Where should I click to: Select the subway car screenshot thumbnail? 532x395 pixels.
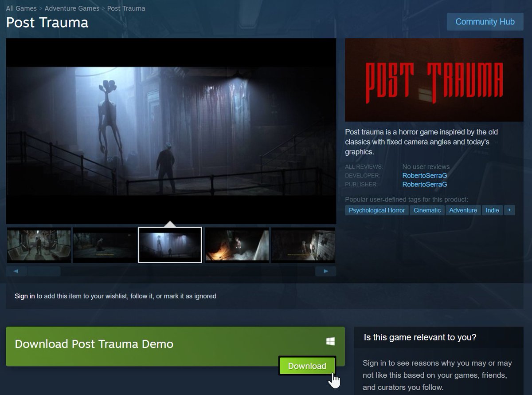coord(39,245)
